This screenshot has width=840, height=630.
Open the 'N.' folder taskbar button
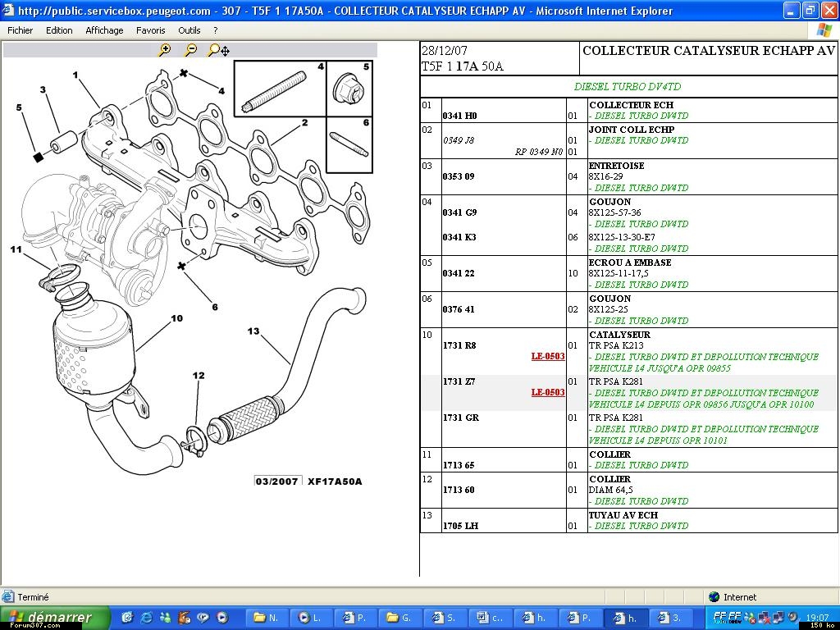pos(267,618)
